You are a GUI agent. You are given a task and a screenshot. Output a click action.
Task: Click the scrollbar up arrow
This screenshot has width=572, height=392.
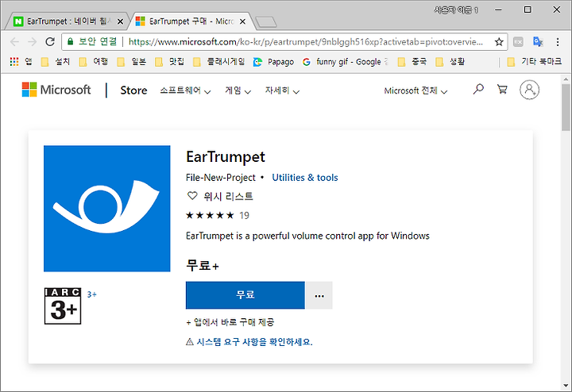click(566, 79)
